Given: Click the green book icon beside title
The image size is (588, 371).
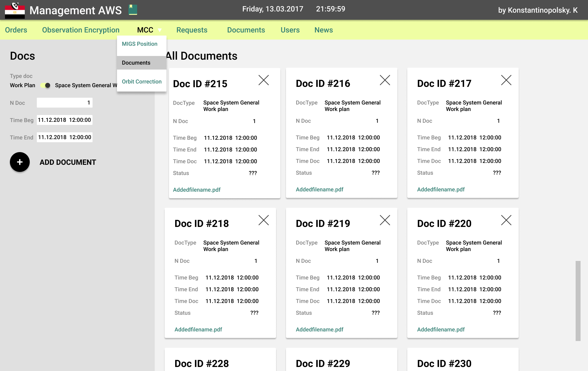Looking at the screenshot, I should [133, 10].
